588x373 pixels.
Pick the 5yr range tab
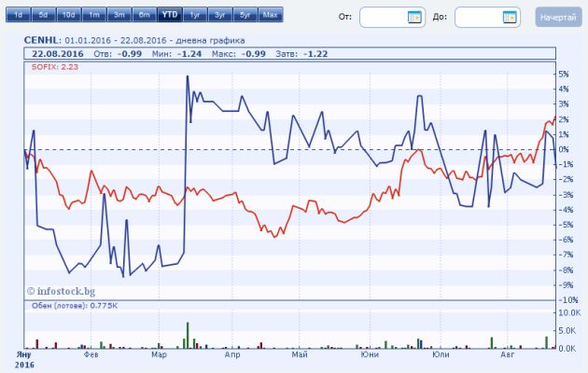point(245,15)
